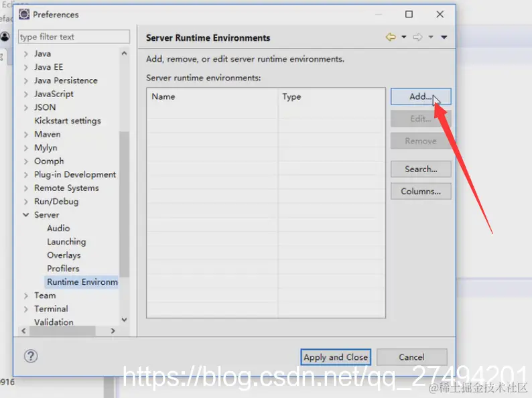Image resolution: width=532 pixels, height=398 pixels.
Task: Maximize the Preferences window
Action: pos(409,14)
